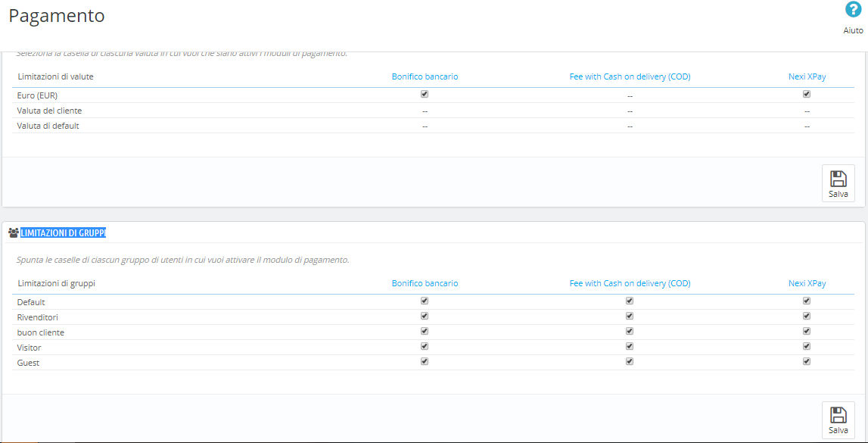
Task: Click the Limitazioni di gruppi column header
Action: point(57,283)
